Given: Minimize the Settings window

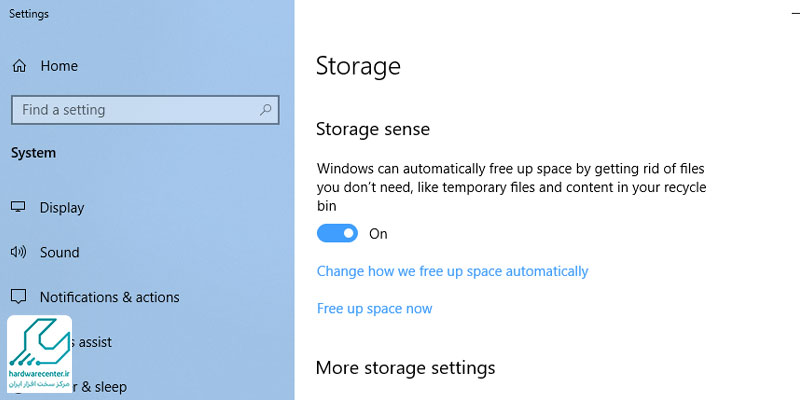Looking at the screenshot, I should [795, 14].
